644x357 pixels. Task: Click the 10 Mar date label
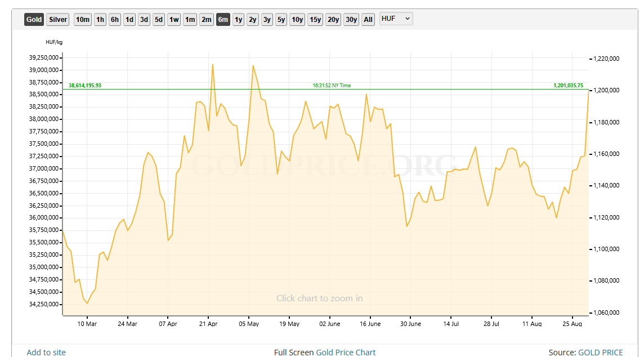coord(87,324)
